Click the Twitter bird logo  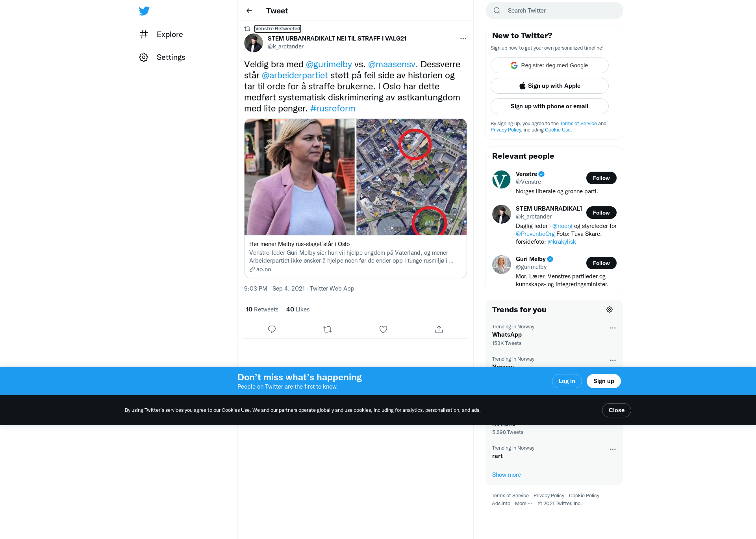point(144,11)
